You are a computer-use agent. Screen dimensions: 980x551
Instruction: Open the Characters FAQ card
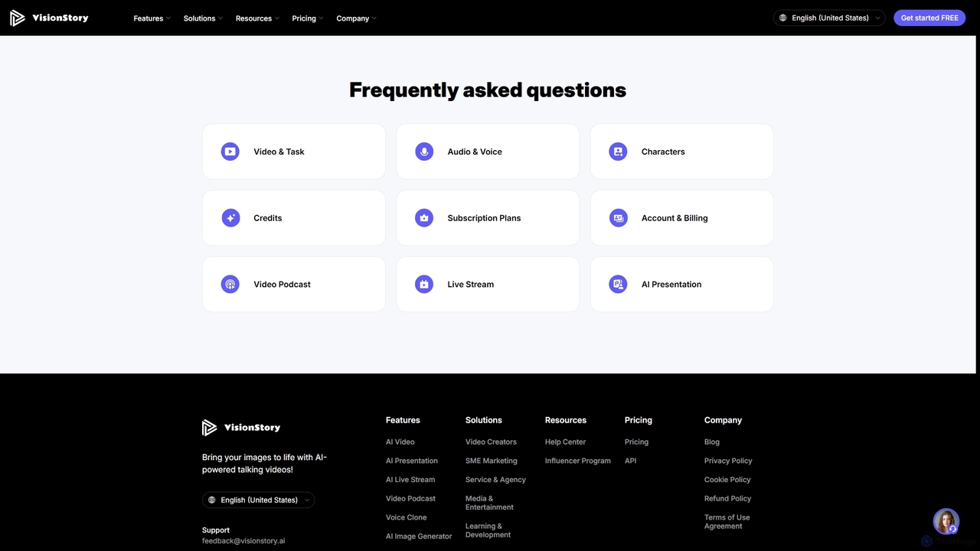[681, 152]
